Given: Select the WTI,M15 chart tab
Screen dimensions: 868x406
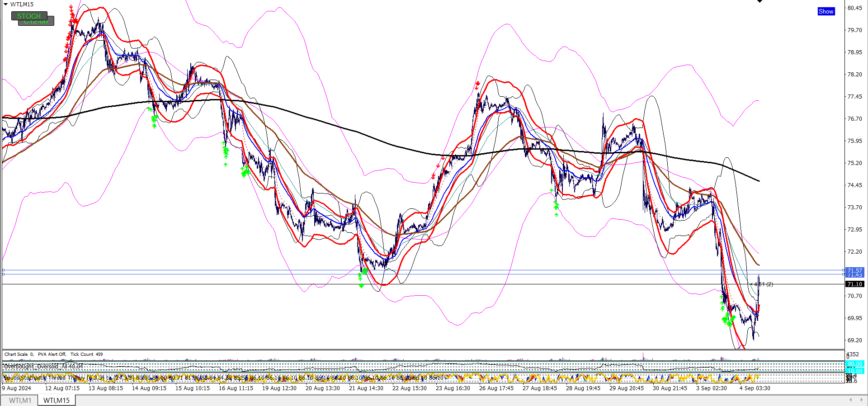Looking at the screenshot, I should pos(57,401).
